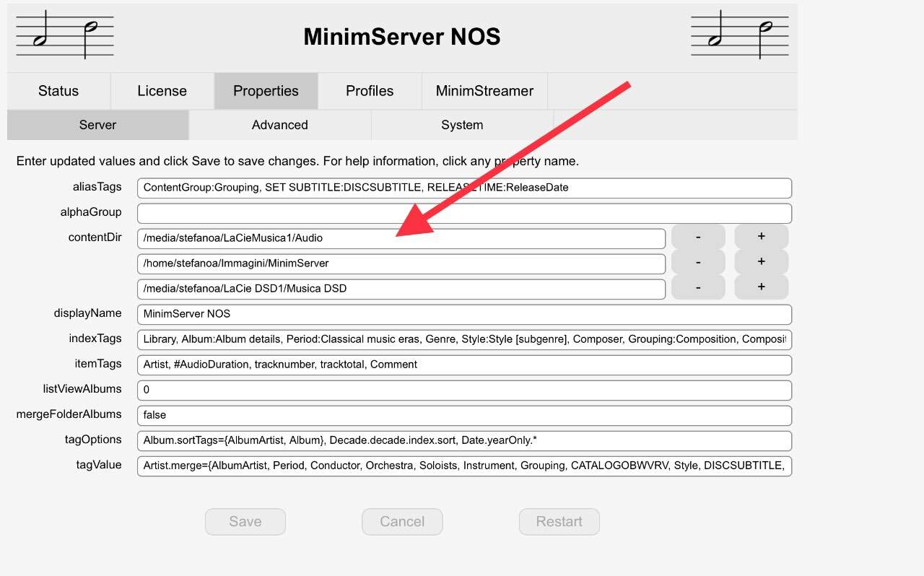Edit the LaCieMusica1/Audio contentDir field
The width and height of the screenshot is (924, 576).
click(x=401, y=238)
